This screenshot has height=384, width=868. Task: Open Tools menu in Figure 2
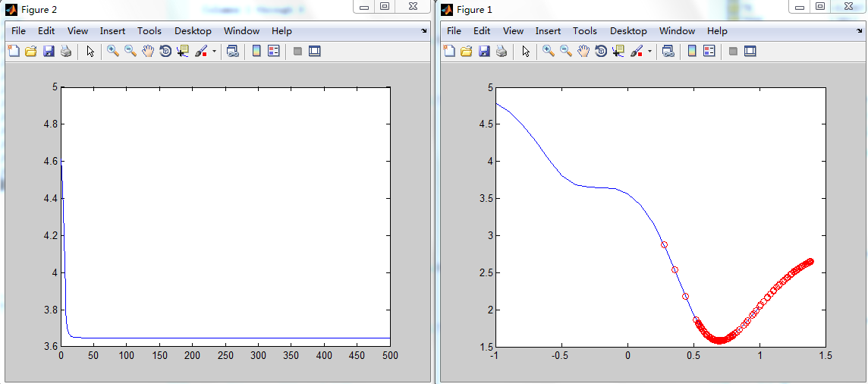[x=149, y=31]
